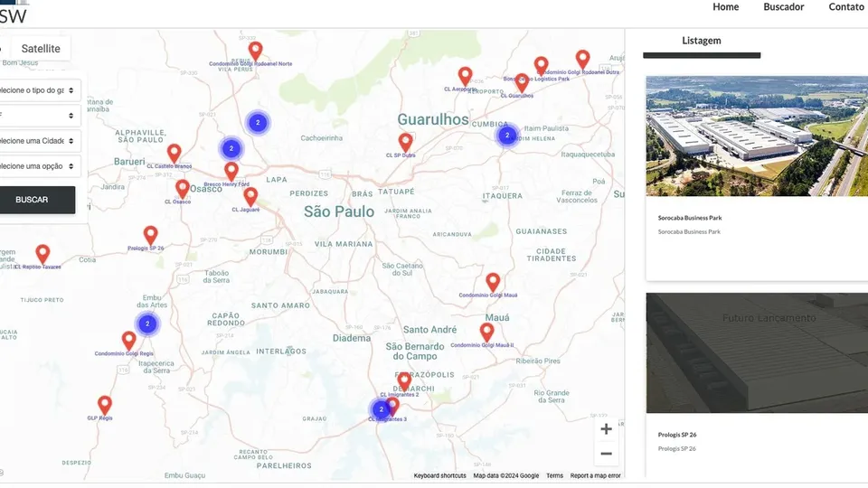Click the CL SP Dutra map pin
Image resolution: width=868 pixels, height=488 pixels.
pos(406,143)
